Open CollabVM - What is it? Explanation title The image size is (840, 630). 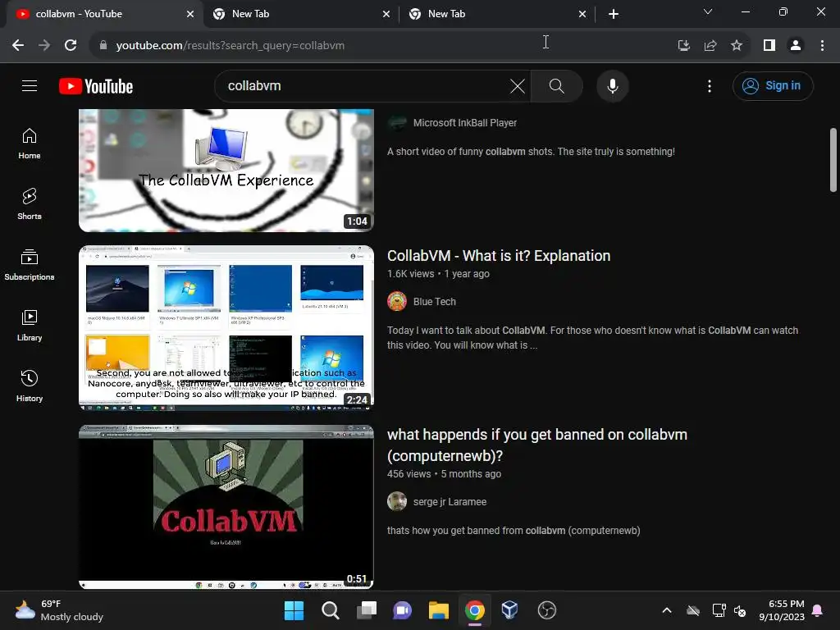tap(499, 256)
